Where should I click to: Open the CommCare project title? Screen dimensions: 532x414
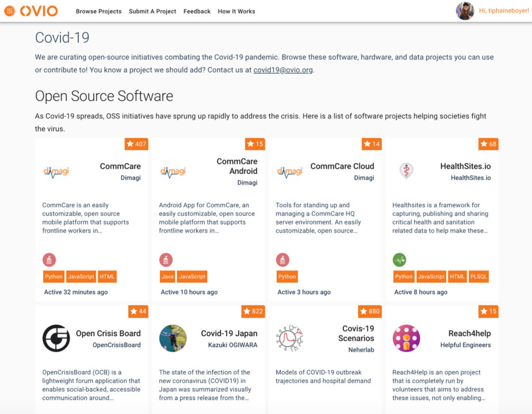(120, 166)
